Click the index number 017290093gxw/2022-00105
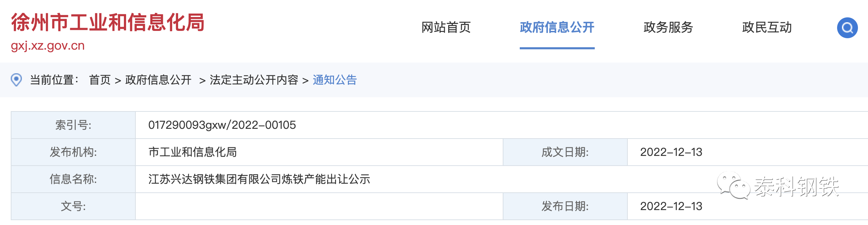Viewport: 868px width, 225px height. click(222, 125)
